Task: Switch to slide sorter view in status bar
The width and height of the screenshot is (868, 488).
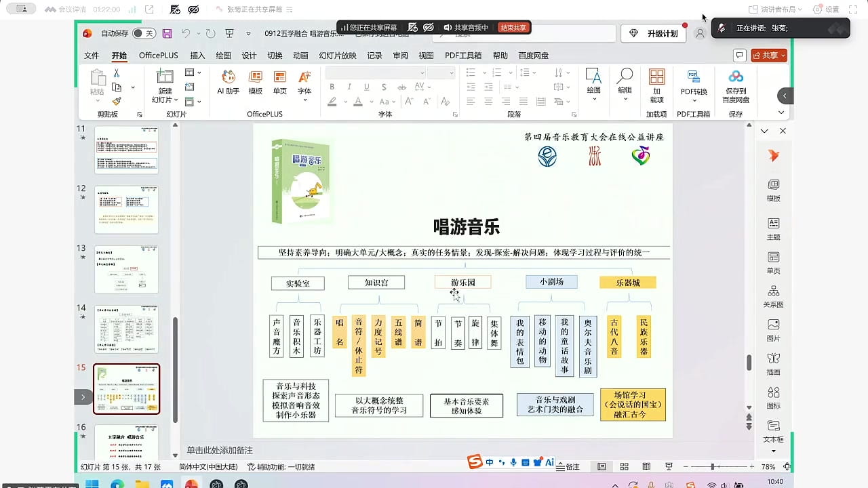Action: (x=625, y=467)
